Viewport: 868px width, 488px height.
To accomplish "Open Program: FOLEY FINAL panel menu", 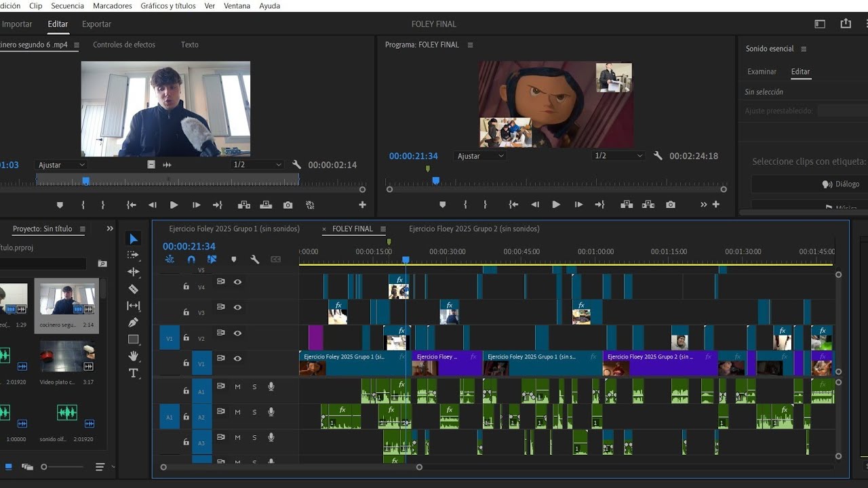I will 470,45.
